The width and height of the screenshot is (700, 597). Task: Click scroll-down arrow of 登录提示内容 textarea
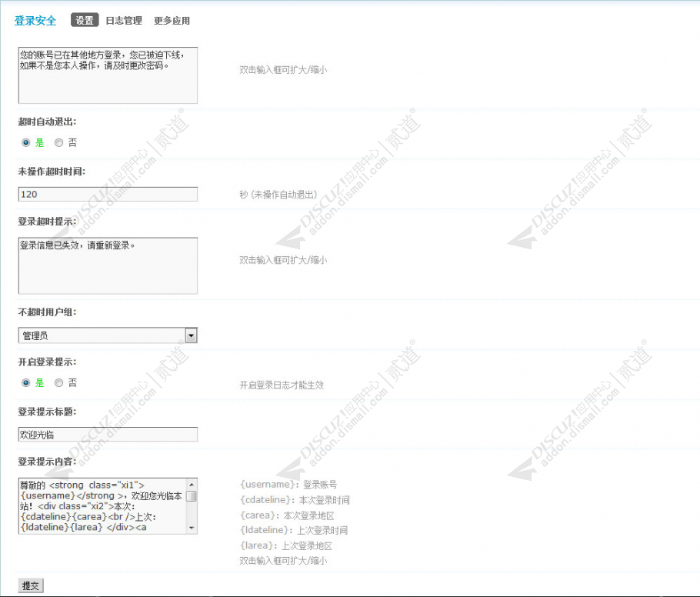click(x=192, y=528)
